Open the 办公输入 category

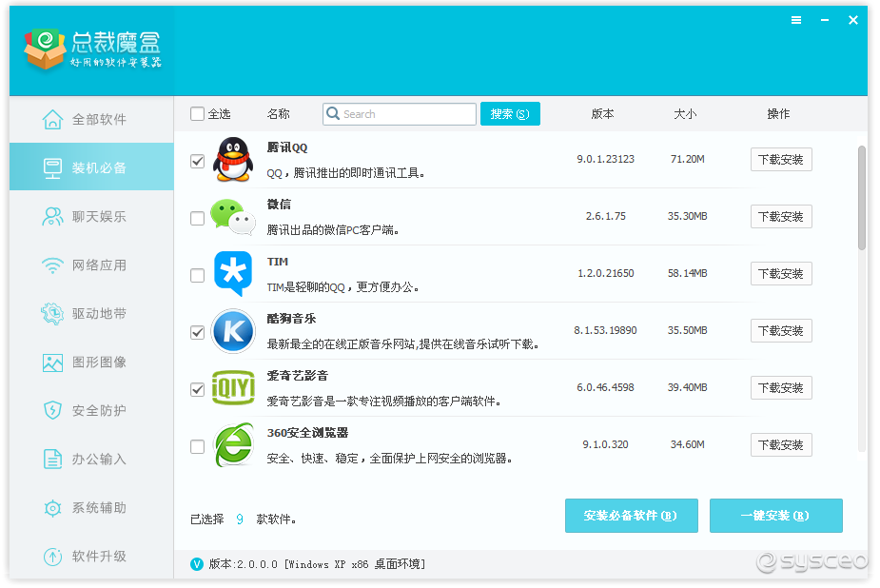coord(91,459)
